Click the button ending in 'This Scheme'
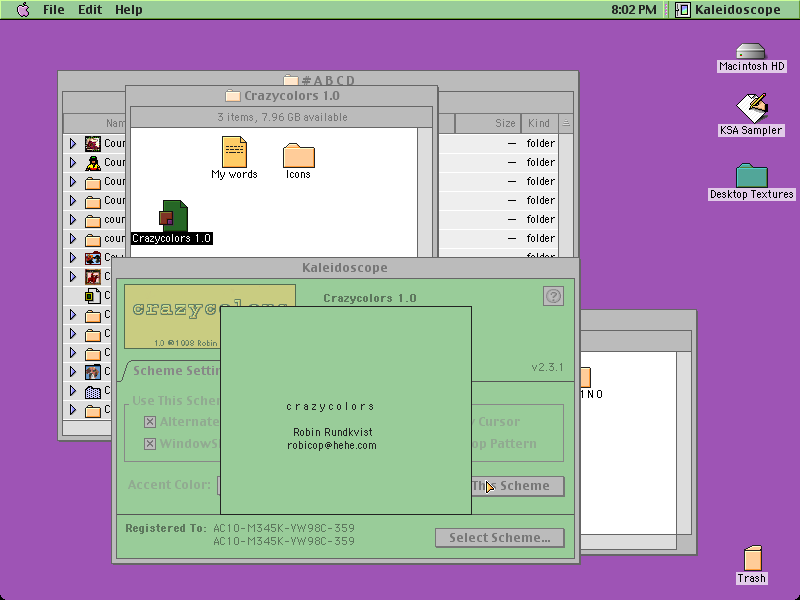The height and width of the screenshot is (600, 800). [518, 486]
